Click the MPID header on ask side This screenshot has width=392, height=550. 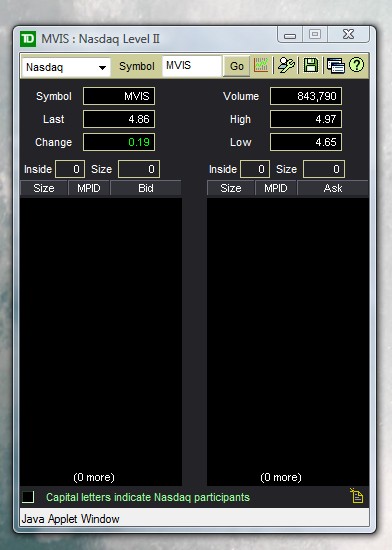click(x=276, y=188)
